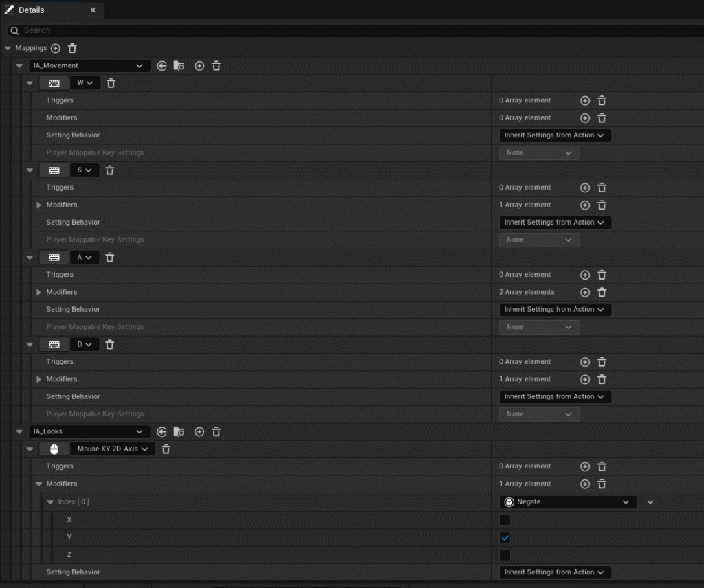Use selected asset arrow icon for IA_Movement
The height and width of the screenshot is (588, 704).
[x=162, y=66]
